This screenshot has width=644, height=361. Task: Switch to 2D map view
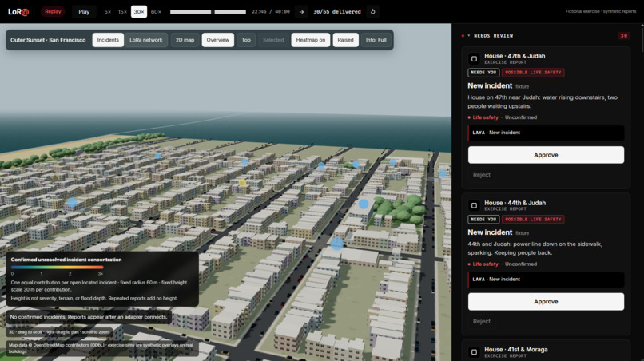click(x=185, y=40)
